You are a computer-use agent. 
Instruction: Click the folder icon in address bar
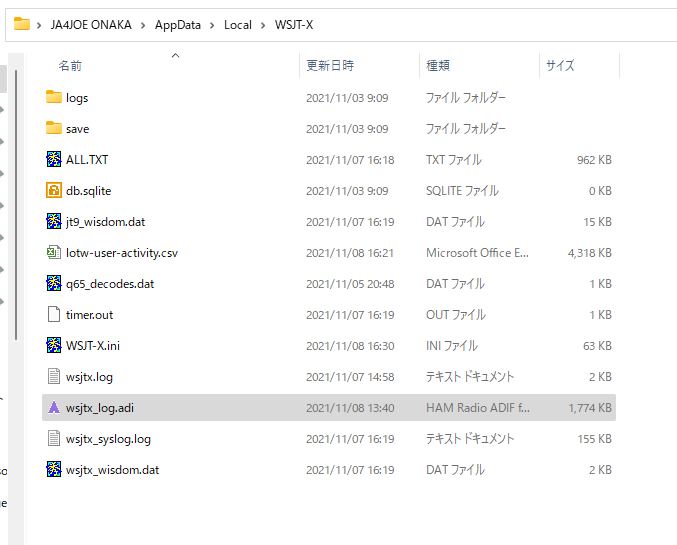[22, 24]
